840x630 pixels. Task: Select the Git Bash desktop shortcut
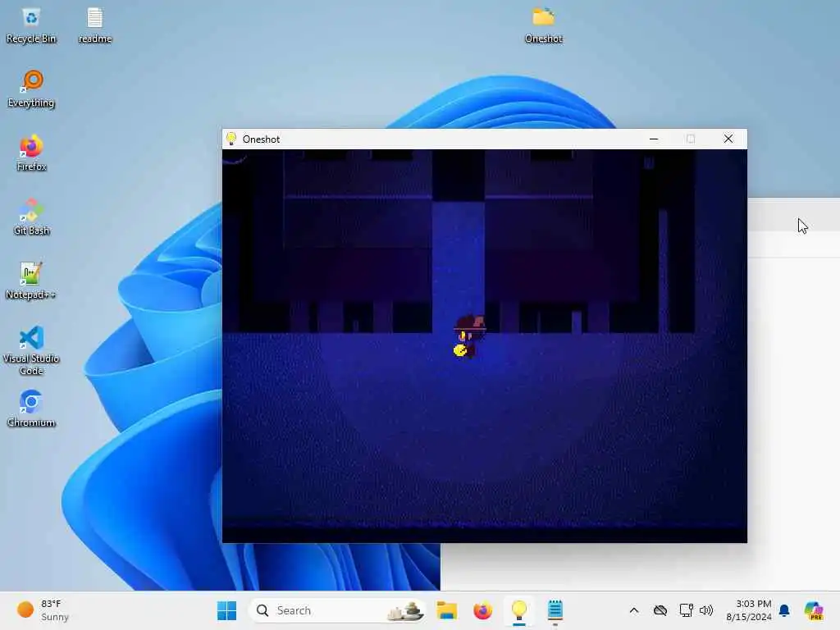[31, 217]
